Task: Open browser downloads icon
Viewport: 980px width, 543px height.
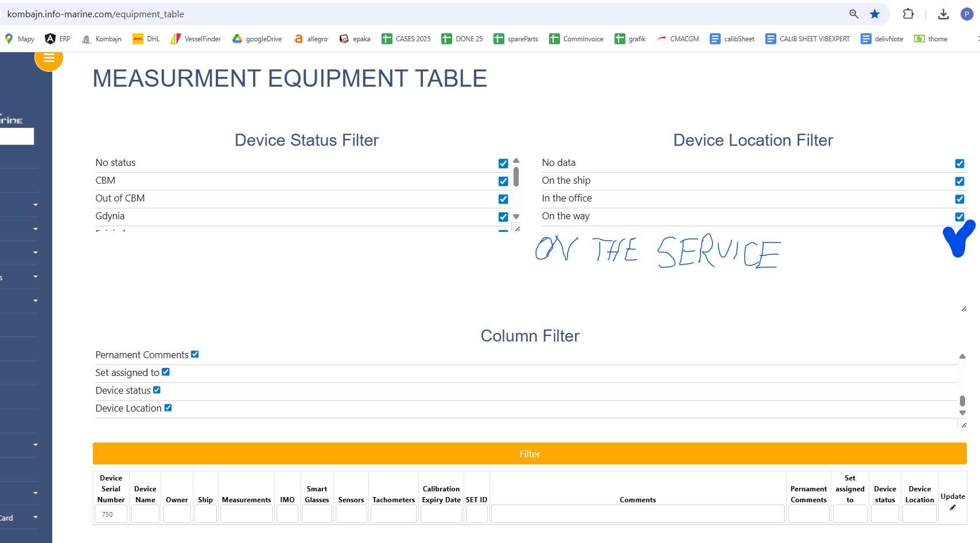Action: 943,14
